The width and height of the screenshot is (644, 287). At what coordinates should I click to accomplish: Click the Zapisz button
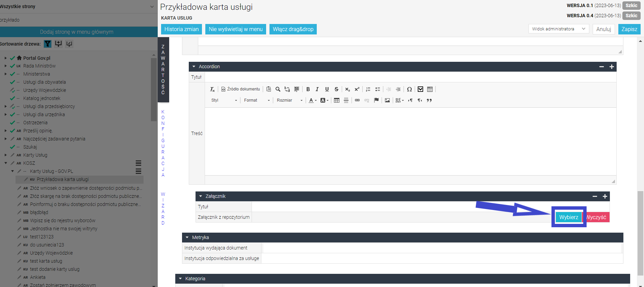[x=629, y=29]
